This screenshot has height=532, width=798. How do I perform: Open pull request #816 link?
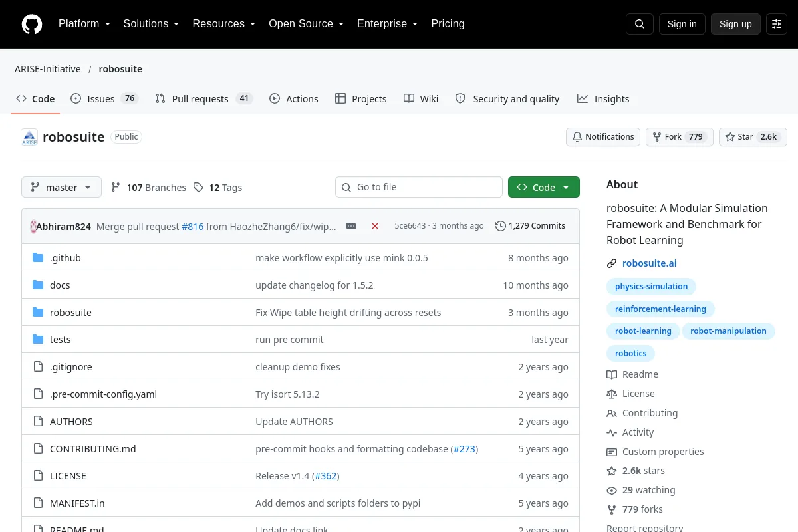[x=193, y=226]
